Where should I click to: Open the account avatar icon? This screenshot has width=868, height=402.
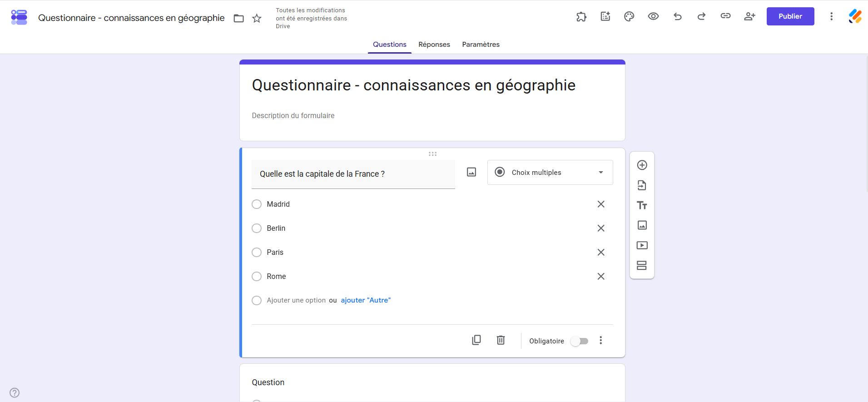[x=855, y=16]
